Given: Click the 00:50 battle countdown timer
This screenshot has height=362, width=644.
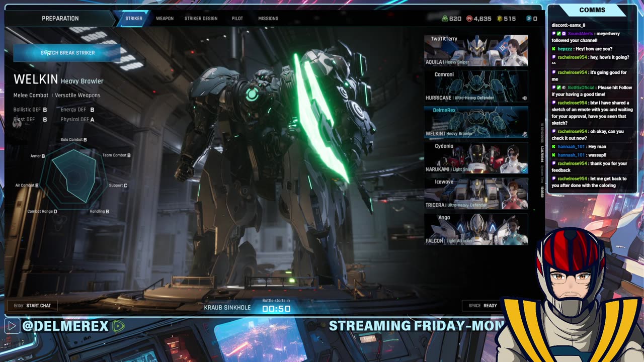Looking at the screenshot, I should coord(276,309).
